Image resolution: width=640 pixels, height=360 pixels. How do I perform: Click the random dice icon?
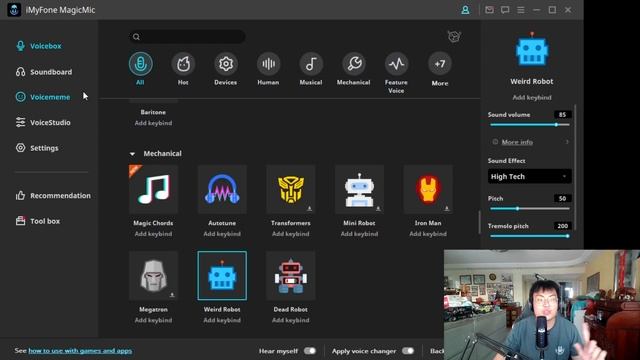tap(454, 37)
